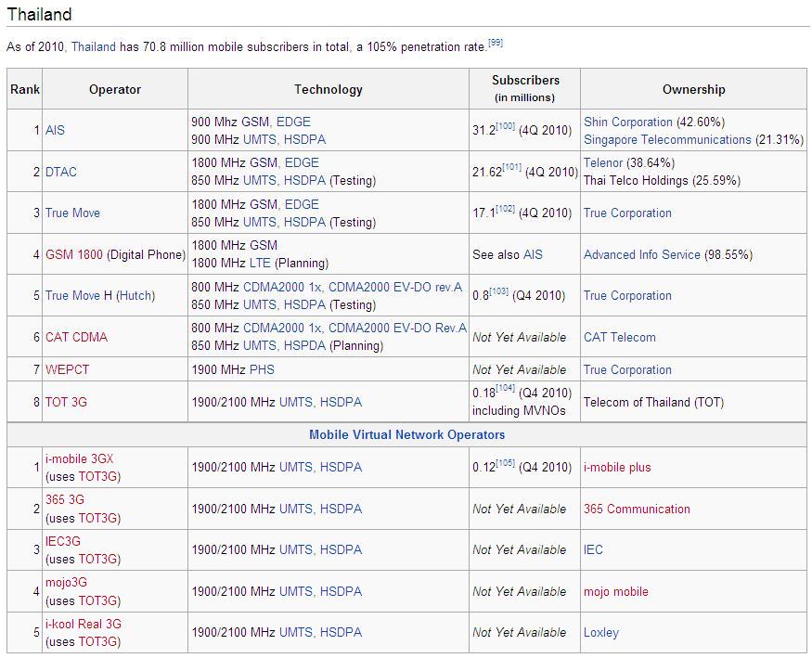Open the Loxley ownership link
The image size is (812, 658).
(600, 632)
